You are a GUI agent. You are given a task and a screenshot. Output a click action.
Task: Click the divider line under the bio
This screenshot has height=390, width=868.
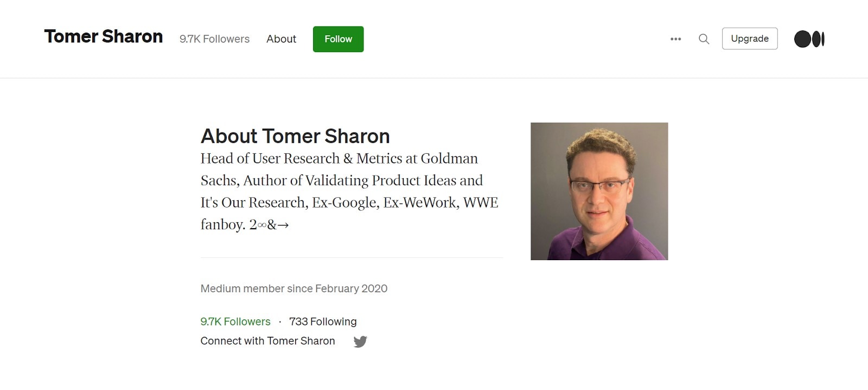(352, 258)
